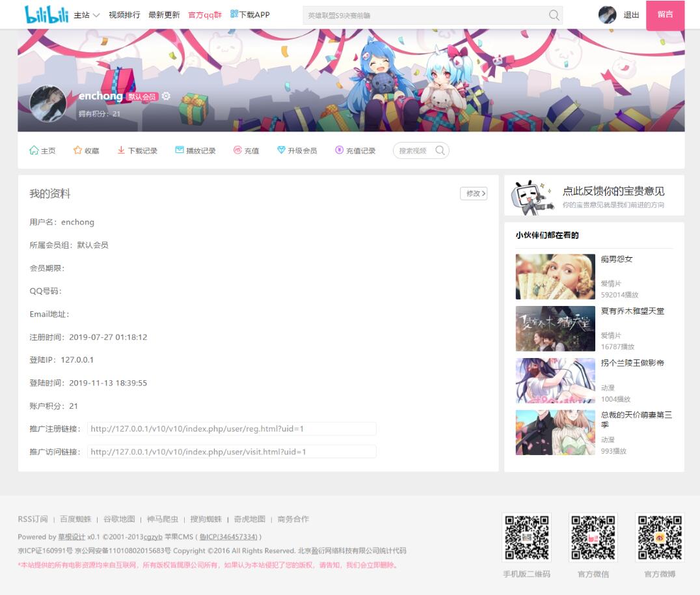Open the 播放记录 tab
The height and width of the screenshot is (595, 700).
tap(195, 150)
